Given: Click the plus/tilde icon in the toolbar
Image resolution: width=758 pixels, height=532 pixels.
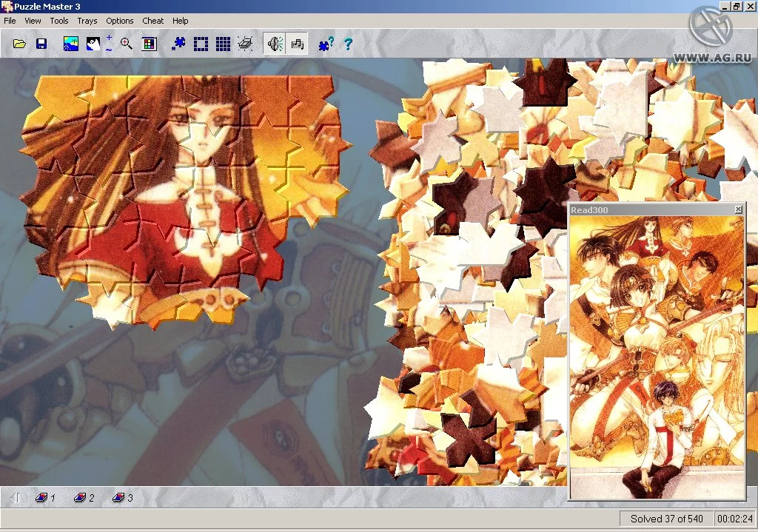Looking at the screenshot, I should (x=110, y=44).
